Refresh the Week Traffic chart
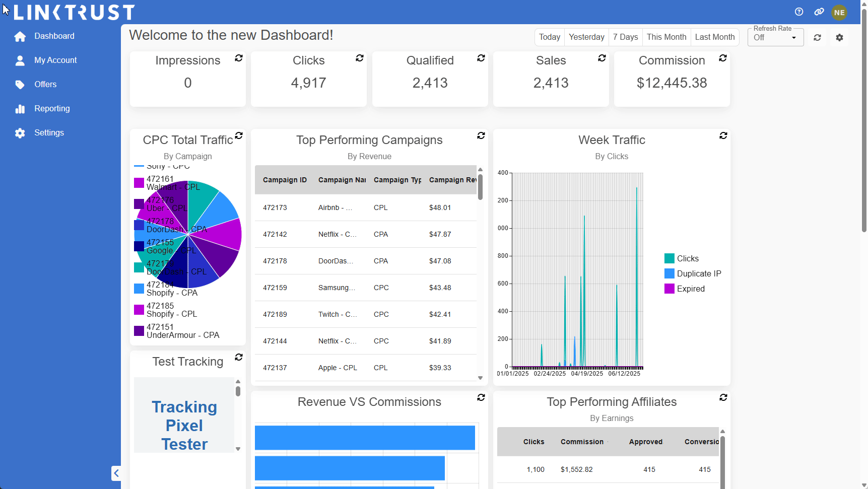The width and height of the screenshot is (868, 489). point(723,136)
